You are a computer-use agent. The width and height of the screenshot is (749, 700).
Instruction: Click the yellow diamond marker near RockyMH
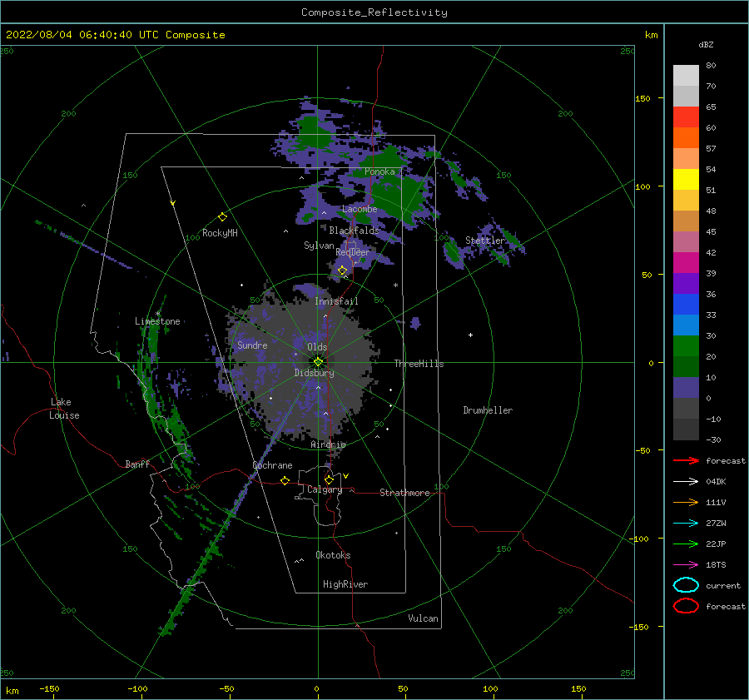[x=222, y=217]
